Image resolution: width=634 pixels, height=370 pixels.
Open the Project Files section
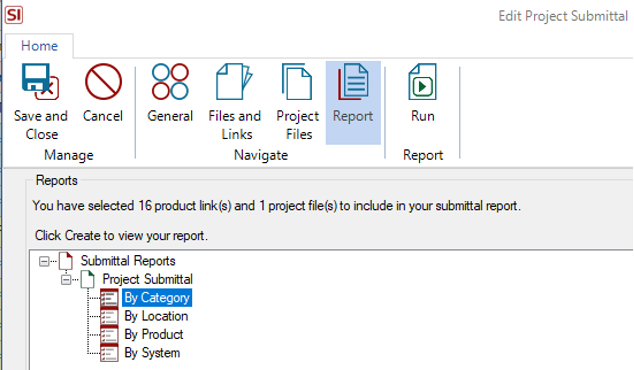298,101
